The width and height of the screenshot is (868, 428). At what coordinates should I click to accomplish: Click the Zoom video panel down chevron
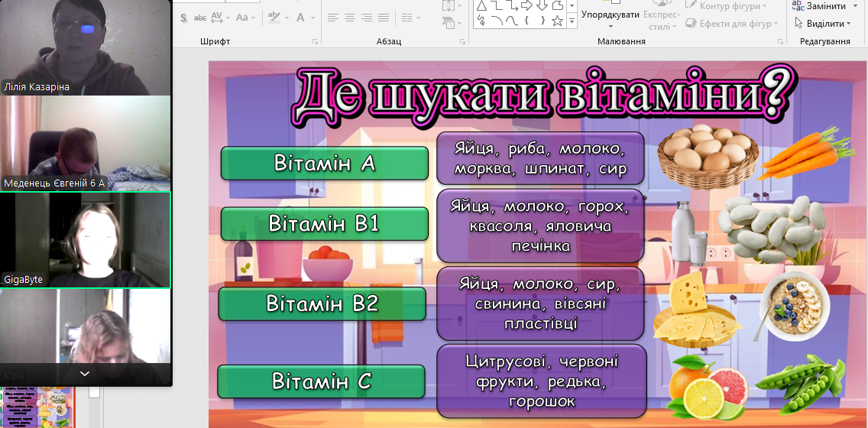coord(85,374)
